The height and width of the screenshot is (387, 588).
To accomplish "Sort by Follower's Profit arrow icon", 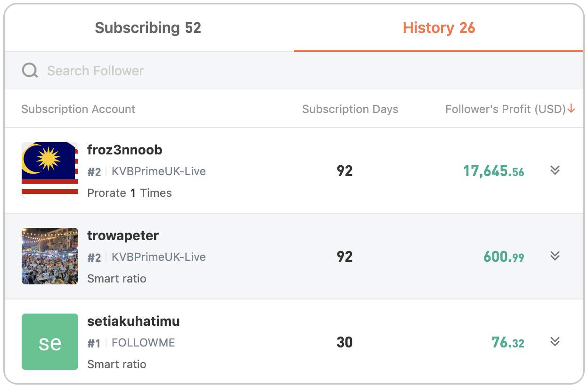I will click(x=572, y=109).
